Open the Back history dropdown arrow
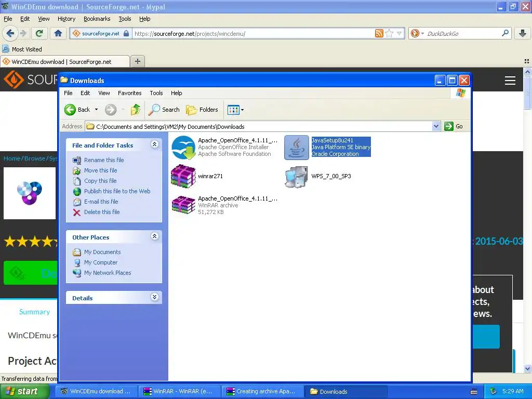 click(96, 110)
